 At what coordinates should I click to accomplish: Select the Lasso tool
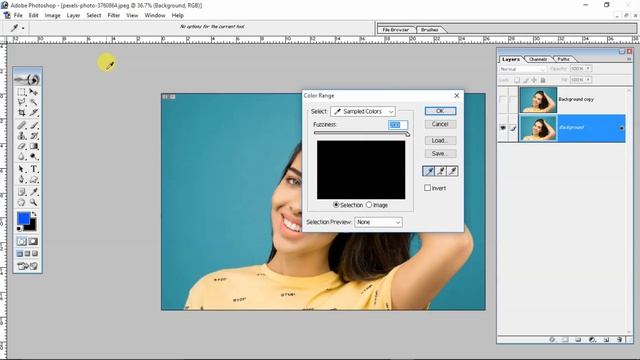point(22,102)
